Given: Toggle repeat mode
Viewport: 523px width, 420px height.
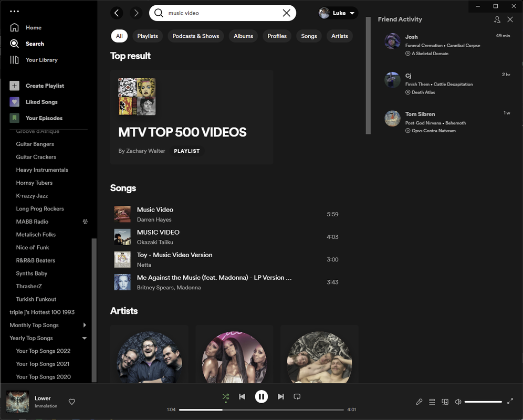Looking at the screenshot, I should coord(297,396).
